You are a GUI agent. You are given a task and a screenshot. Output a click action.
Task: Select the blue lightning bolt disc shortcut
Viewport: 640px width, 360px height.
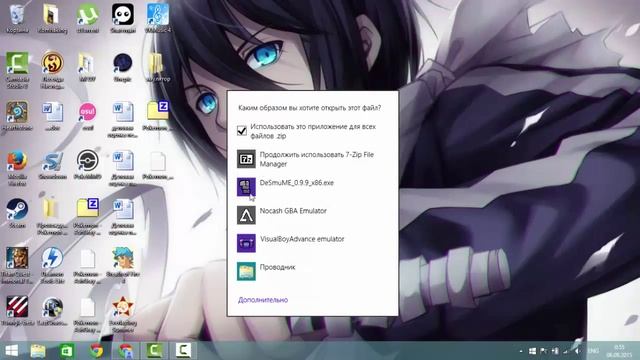52,265
